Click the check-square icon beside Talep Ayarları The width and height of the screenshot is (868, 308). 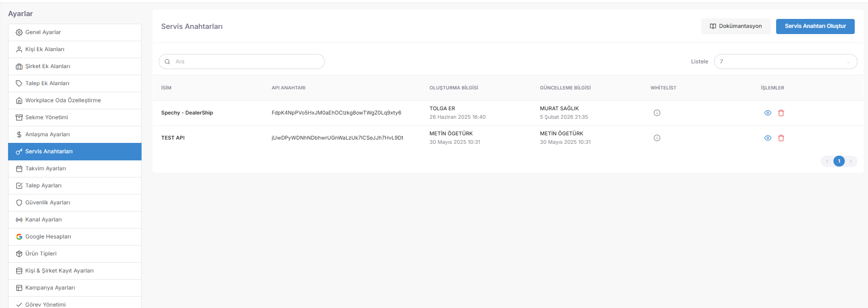pyautogui.click(x=19, y=186)
